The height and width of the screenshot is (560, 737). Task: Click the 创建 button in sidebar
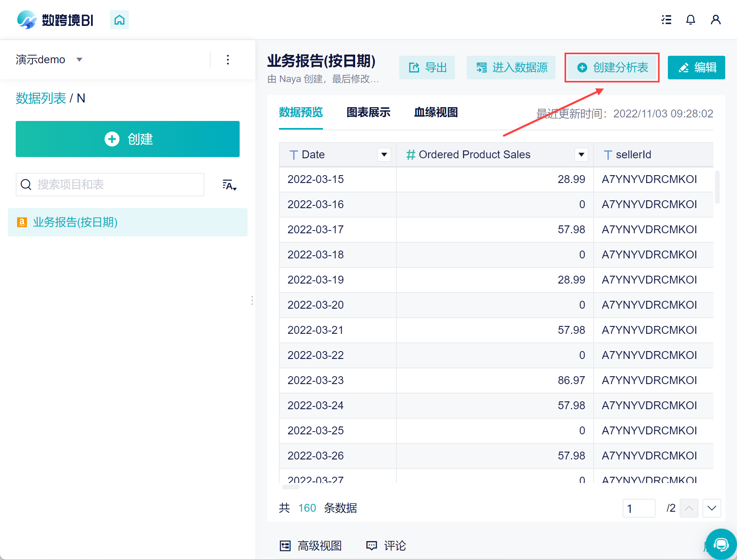[x=128, y=139]
